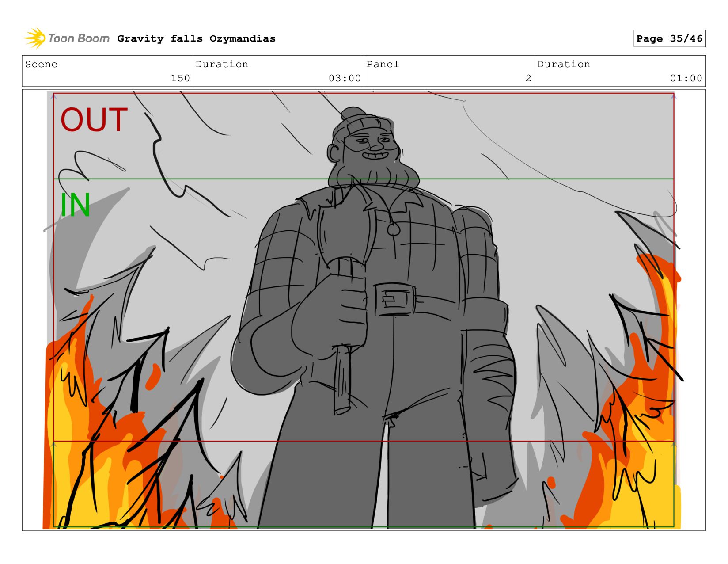
Task: Click the scene number 150
Action: tap(180, 78)
